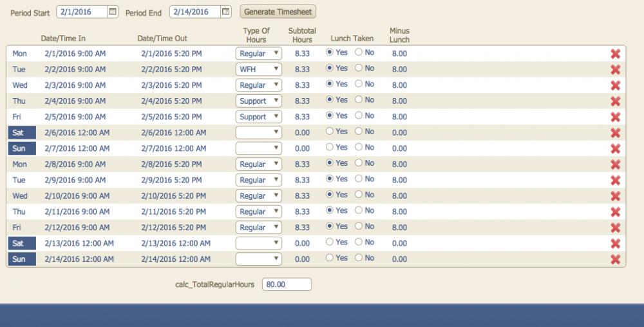Expand the empty hours type dropdown for Sun 2/7/2016
Viewport: 644px width, 327px height.
258,148
